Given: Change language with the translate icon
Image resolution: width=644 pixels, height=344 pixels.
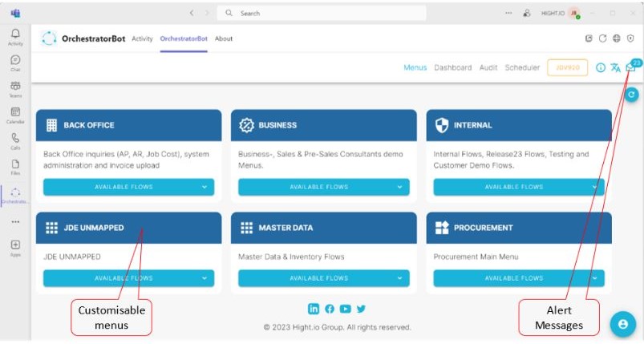Looking at the screenshot, I should pos(615,67).
